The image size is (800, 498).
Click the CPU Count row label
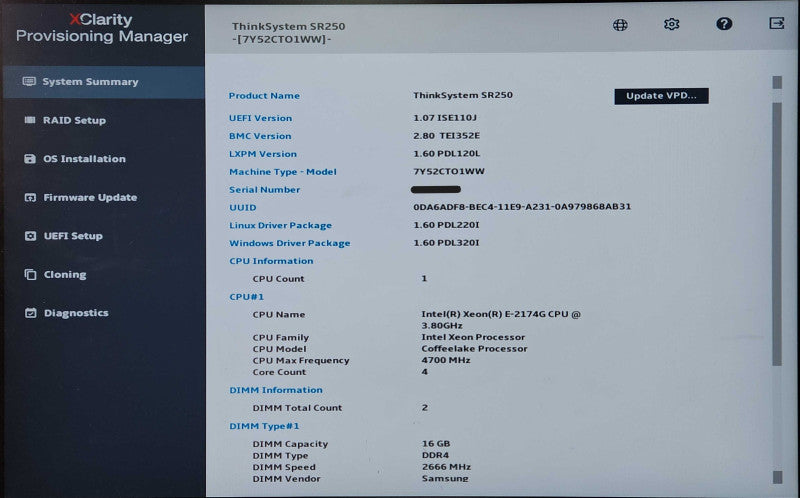pyautogui.click(x=278, y=279)
